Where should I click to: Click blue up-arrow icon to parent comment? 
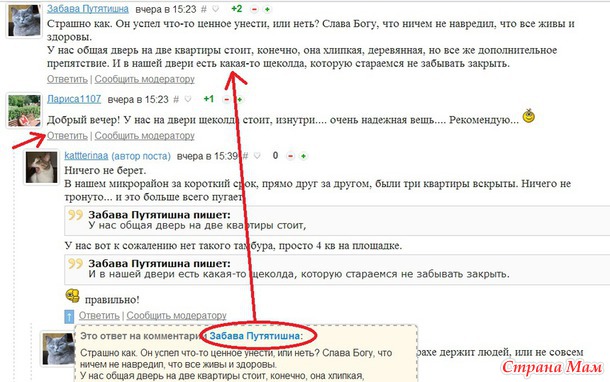69,316
